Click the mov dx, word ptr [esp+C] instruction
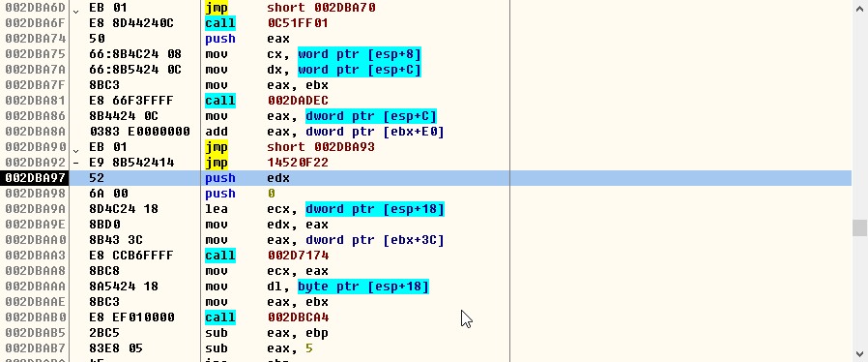The height and width of the screenshot is (362, 868). pos(313,70)
